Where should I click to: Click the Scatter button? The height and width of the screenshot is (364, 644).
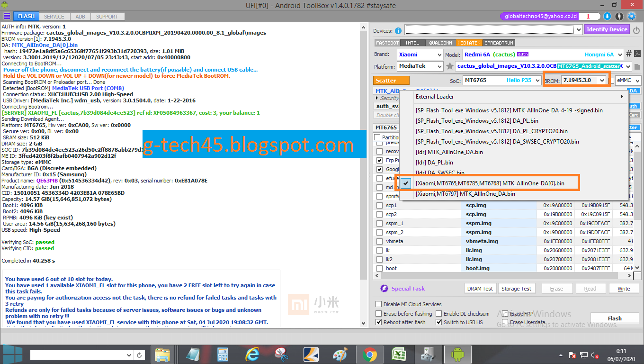tap(392, 81)
